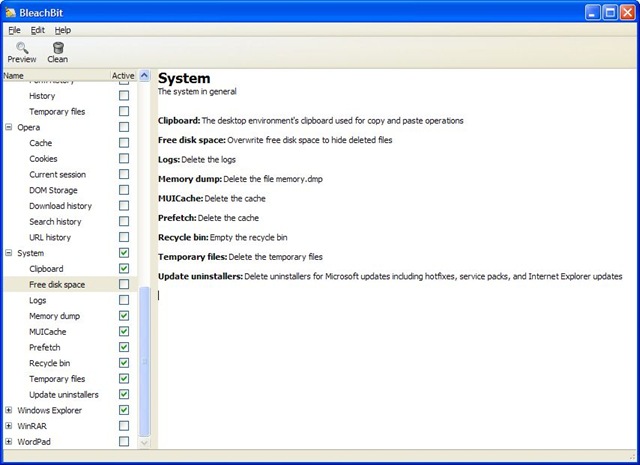Enable the Temporary files checkbox above Opera
Screen dimensions: 640x465
click(124, 111)
